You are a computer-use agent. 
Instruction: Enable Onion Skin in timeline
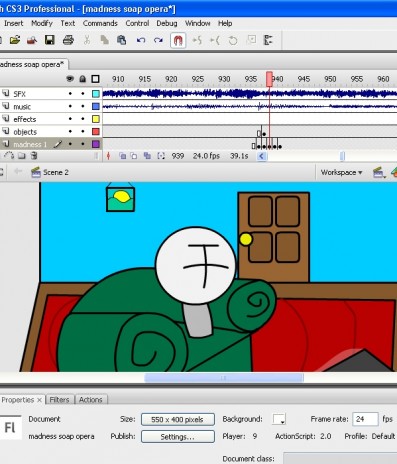[x=122, y=156]
